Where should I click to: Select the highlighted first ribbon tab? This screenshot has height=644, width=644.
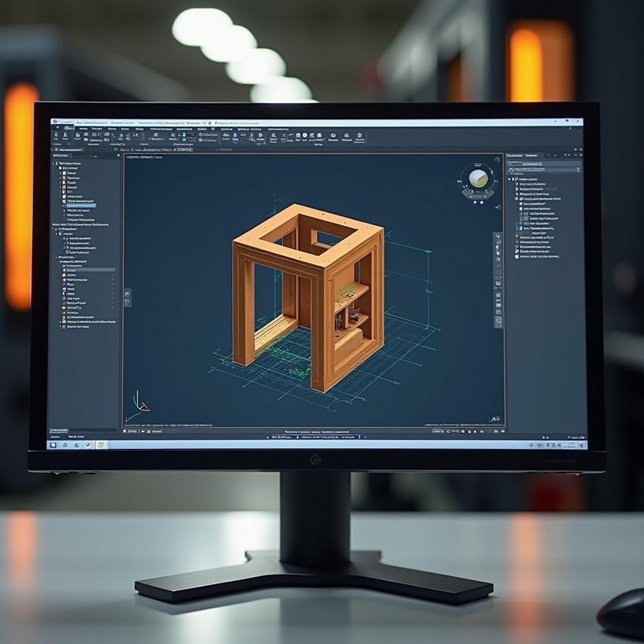(x=69, y=128)
